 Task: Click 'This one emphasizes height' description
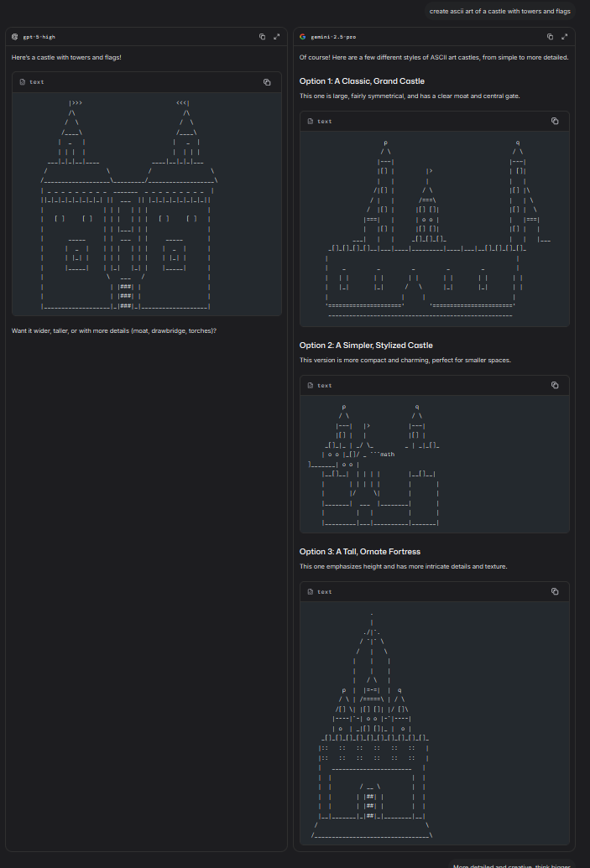(x=404, y=566)
